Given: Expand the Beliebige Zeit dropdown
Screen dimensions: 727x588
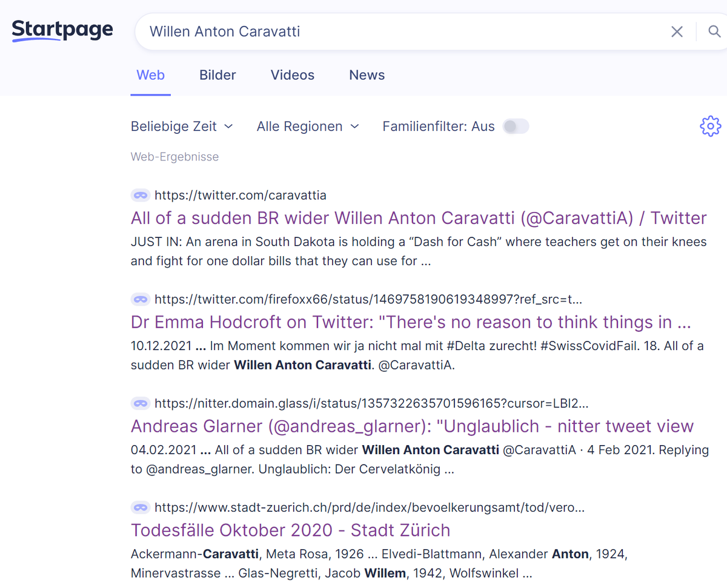Looking at the screenshot, I should (x=182, y=127).
